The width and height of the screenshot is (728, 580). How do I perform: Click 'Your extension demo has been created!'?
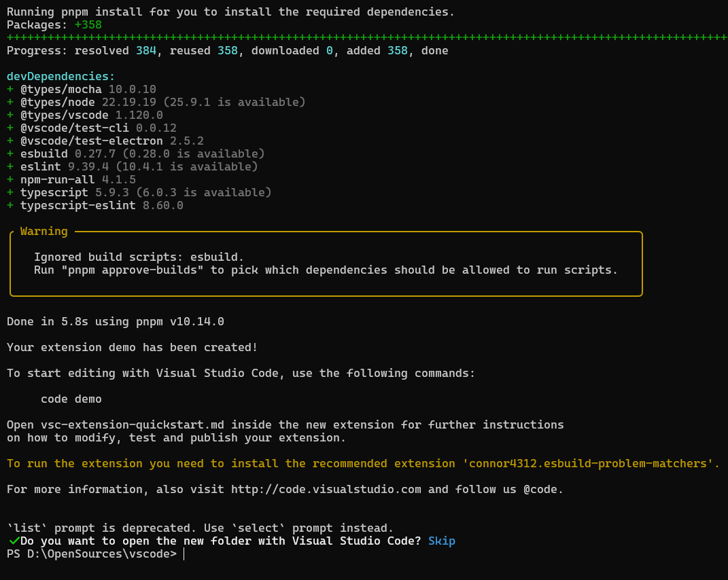point(133,348)
